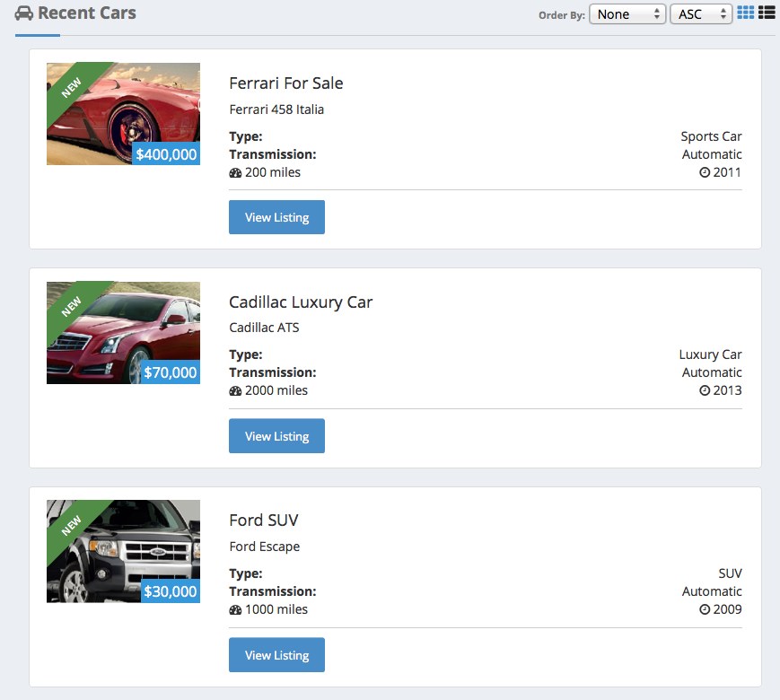The width and height of the screenshot is (780, 700).
Task: View Listing for Ferrari For Sale
Action: (x=276, y=217)
